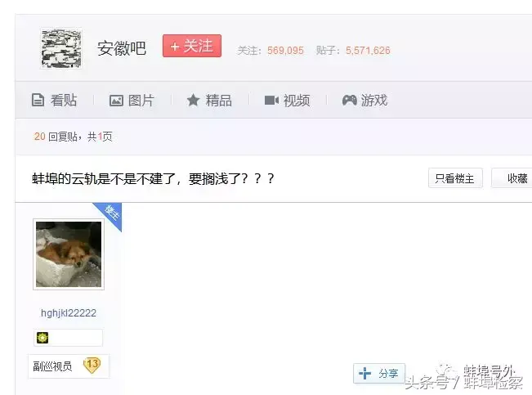Image resolution: width=532 pixels, height=395 pixels.
Task: Click the 图片 picture icon
Action: point(116,101)
